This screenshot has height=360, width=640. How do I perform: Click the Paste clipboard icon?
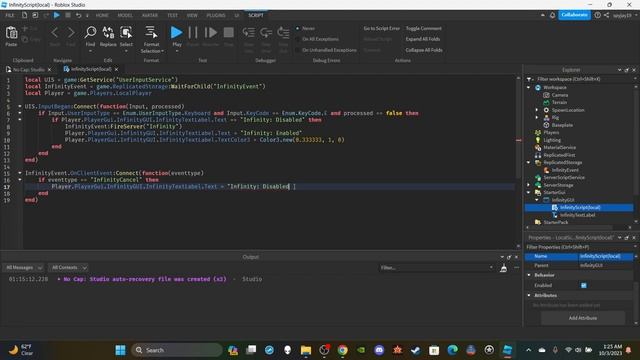(11, 33)
